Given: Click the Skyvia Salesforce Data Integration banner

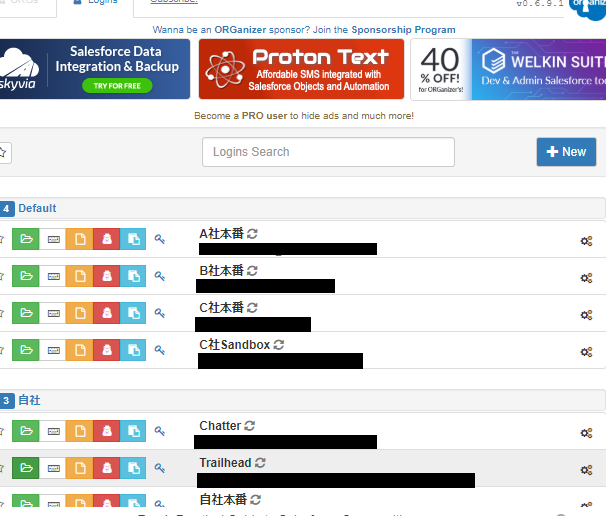Looking at the screenshot, I should 95,69.
